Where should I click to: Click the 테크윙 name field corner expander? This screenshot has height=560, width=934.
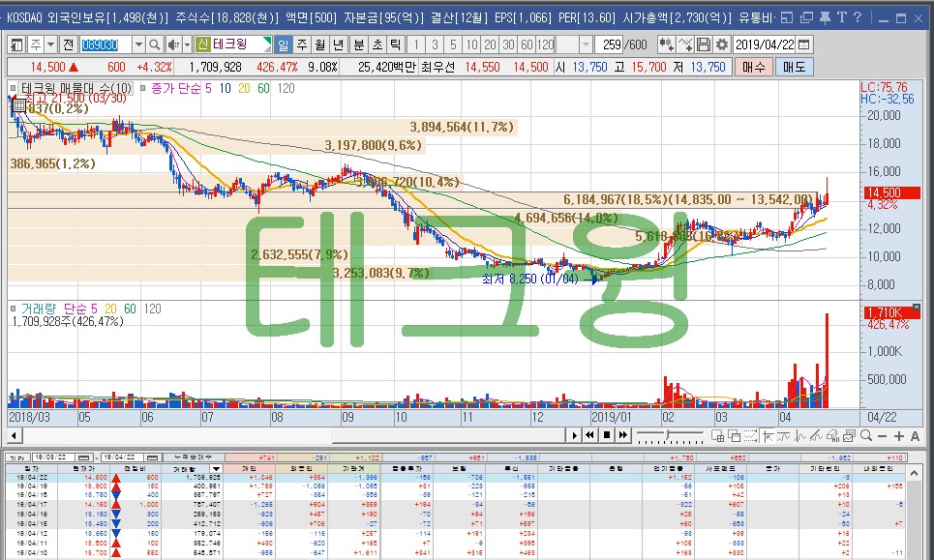267,44
